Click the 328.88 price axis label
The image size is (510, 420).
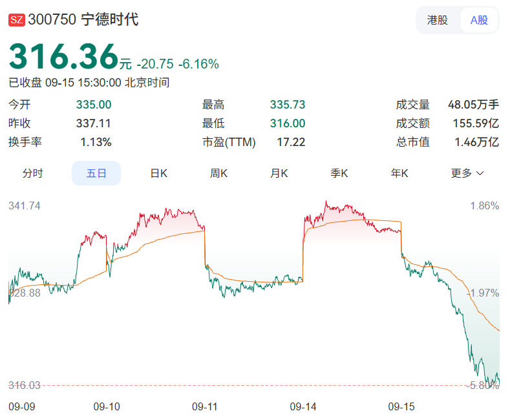coord(25,293)
